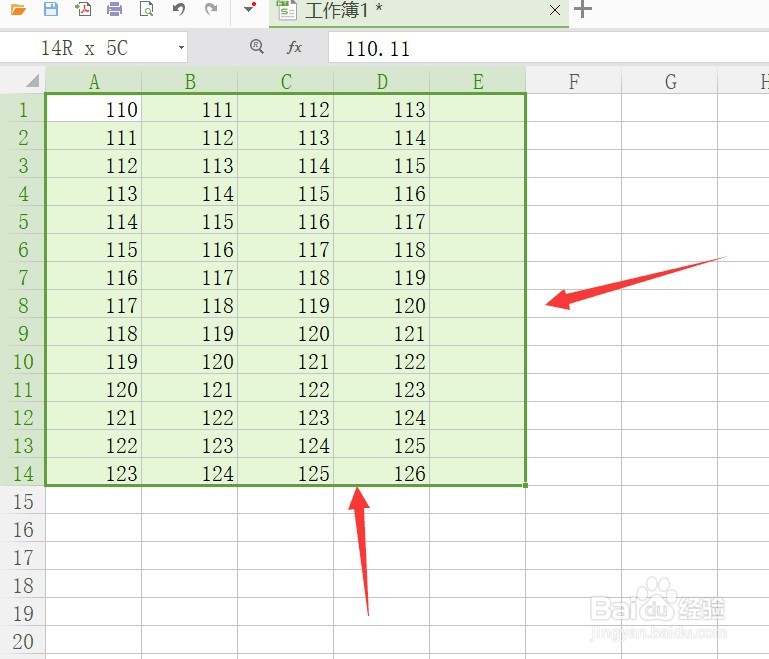Select column D header
This screenshot has width=769, height=659.
coord(382,81)
